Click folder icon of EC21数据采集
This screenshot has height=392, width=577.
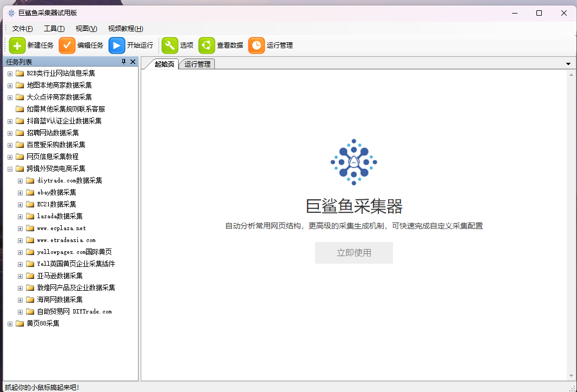(x=30, y=204)
